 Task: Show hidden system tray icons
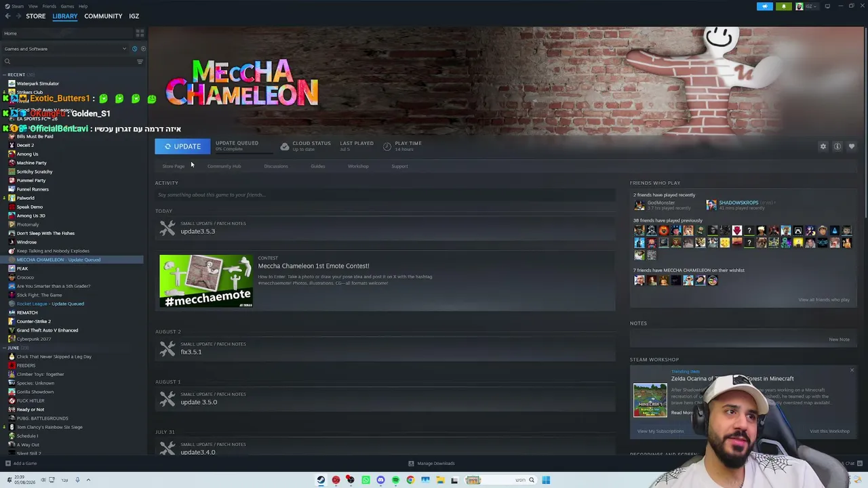(88, 480)
